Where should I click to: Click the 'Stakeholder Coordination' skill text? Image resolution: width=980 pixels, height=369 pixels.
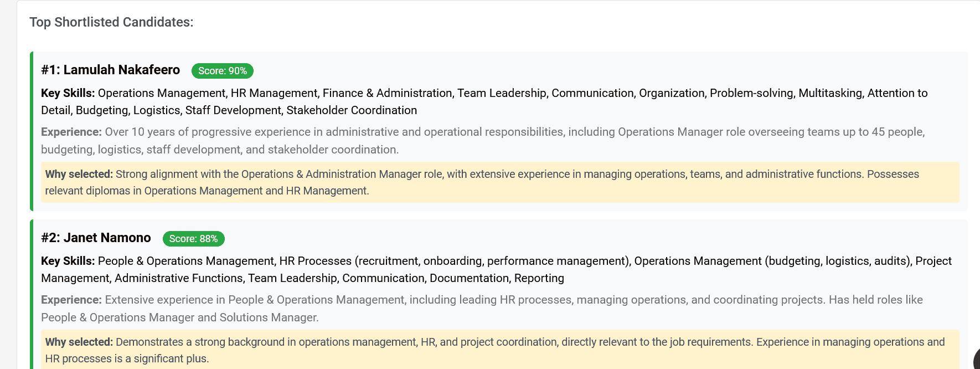coord(352,110)
